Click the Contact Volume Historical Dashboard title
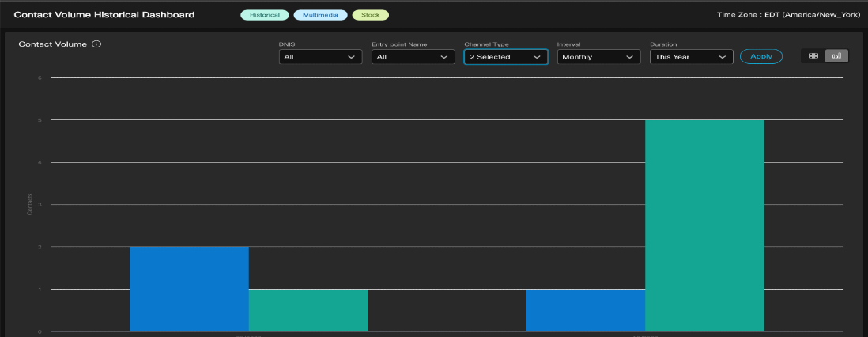 (104, 15)
